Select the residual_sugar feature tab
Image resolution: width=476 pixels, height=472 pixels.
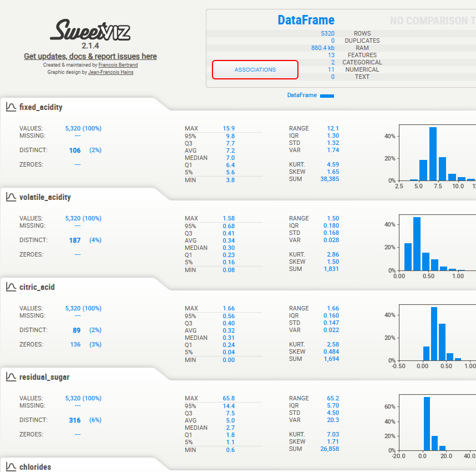tap(44, 377)
